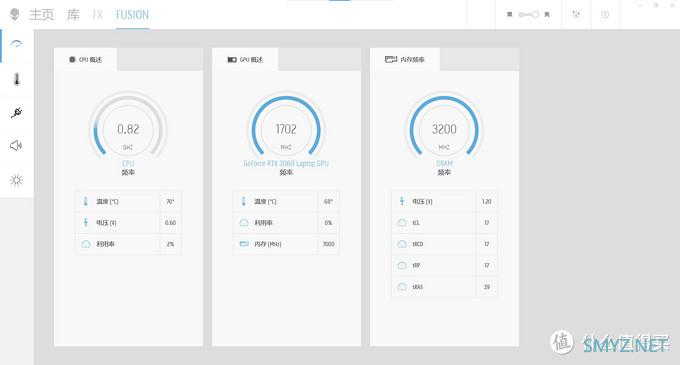The width and height of the screenshot is (680, 365).
Task: Select the GPU 内存 (MHz) label
Action: (x=268, y=244)
